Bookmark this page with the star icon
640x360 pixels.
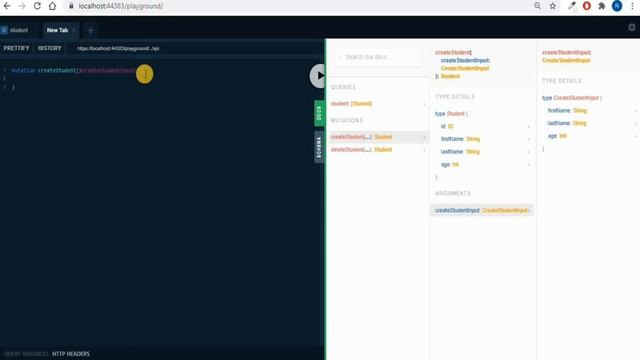pyautogui.click(x=553, y=6)
